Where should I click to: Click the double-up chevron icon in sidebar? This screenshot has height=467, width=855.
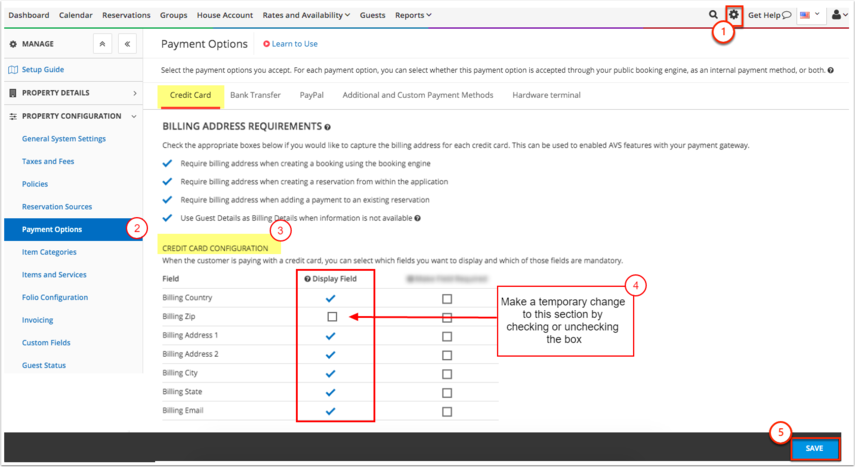(x=102, y=45)
